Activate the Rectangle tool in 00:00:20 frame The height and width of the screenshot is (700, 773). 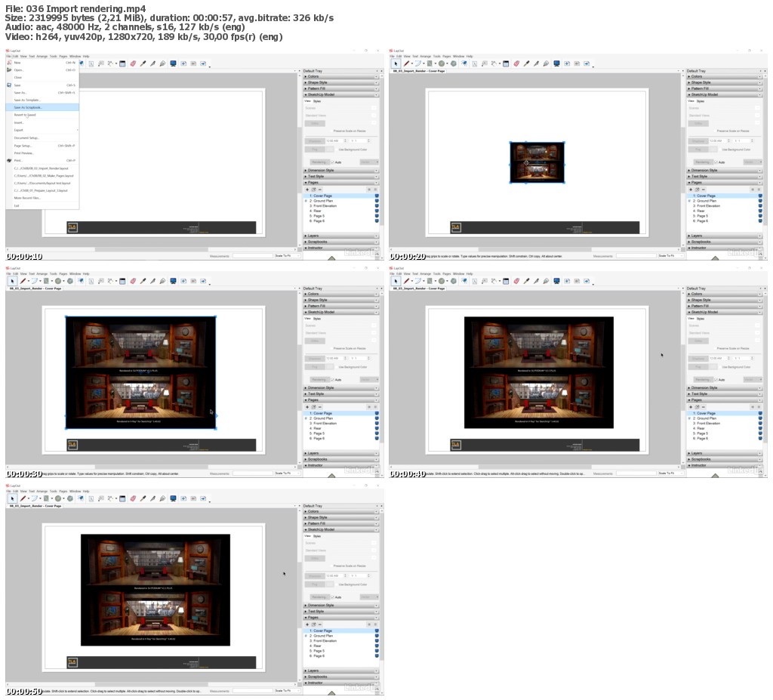[x=430, y=63]
